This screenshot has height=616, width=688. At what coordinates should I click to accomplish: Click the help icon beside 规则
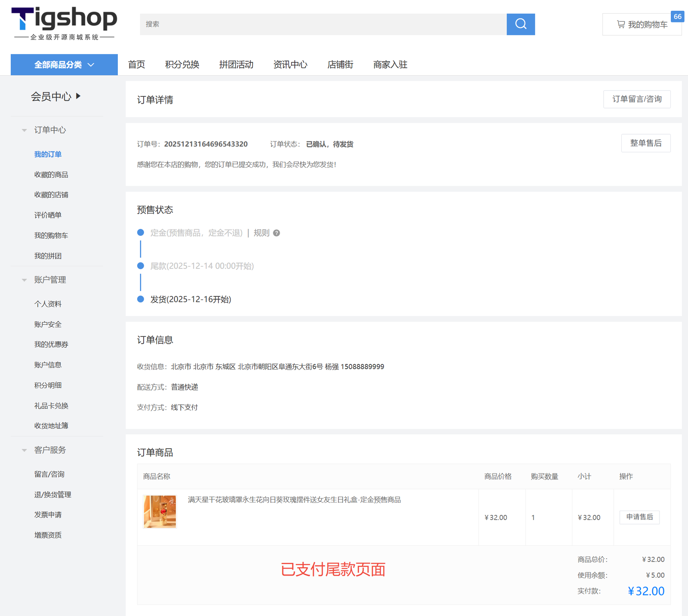[276, 233]
